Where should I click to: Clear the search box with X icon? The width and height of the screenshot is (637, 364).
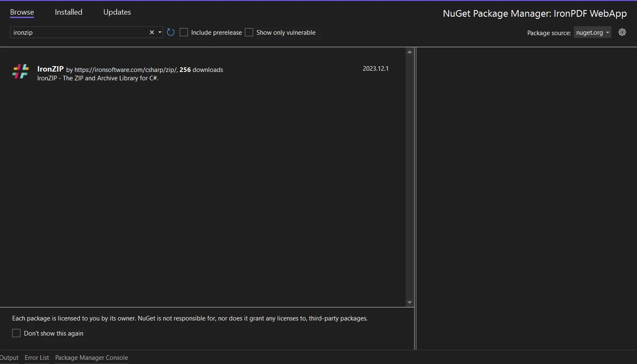click(152, 32)
